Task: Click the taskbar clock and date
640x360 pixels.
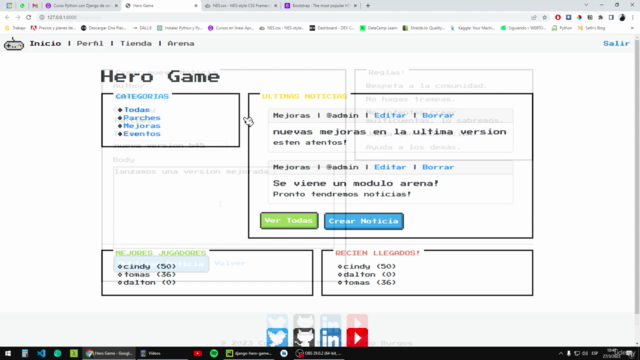Action: [x=612, y=353]
